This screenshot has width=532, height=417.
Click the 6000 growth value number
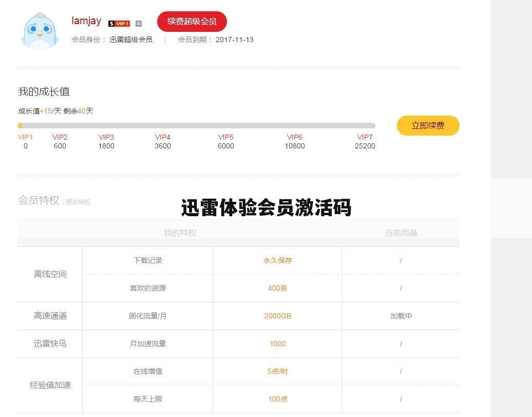(x=225, y=146)
